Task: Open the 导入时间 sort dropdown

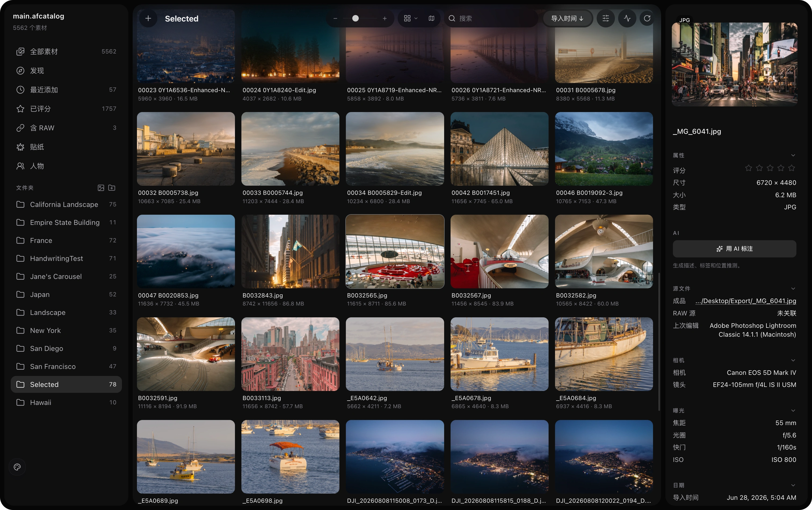Action: coord(568,19)
